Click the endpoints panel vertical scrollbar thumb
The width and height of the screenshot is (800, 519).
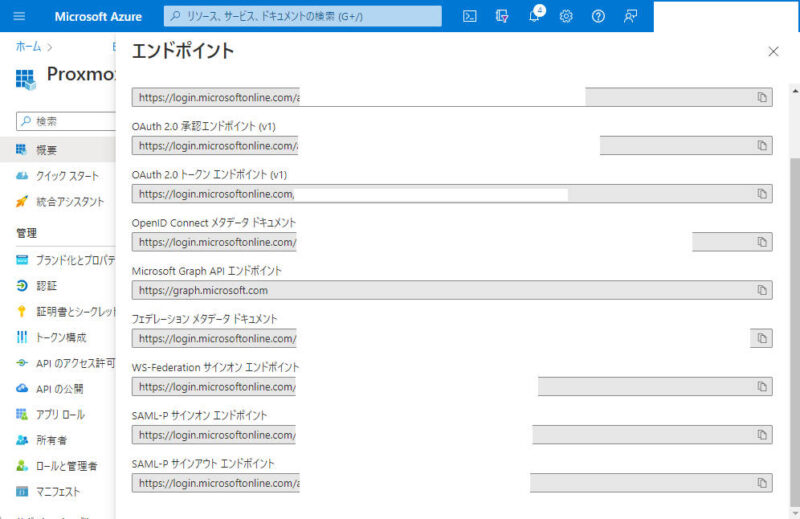pyautogui.click(x=795, y=331)
